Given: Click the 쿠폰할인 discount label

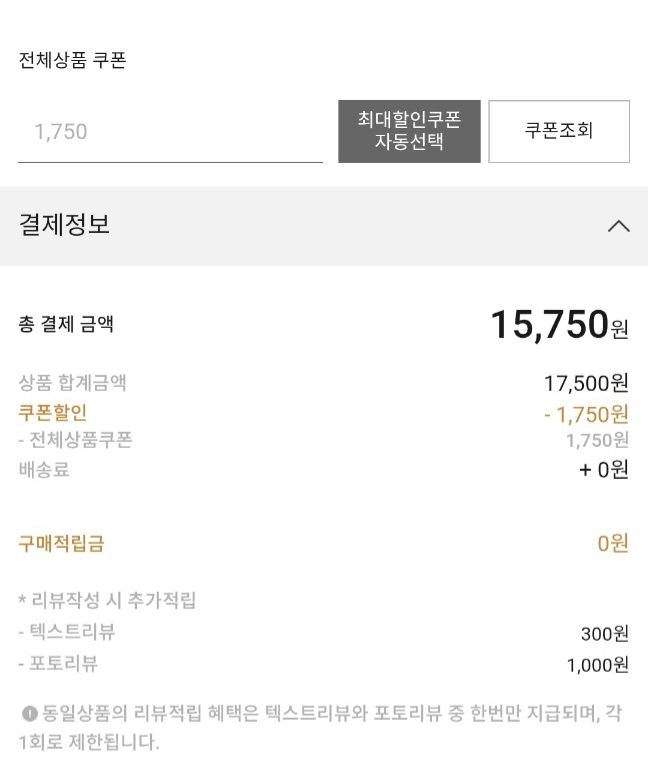Looking at the screenshot, I should 53,411.
